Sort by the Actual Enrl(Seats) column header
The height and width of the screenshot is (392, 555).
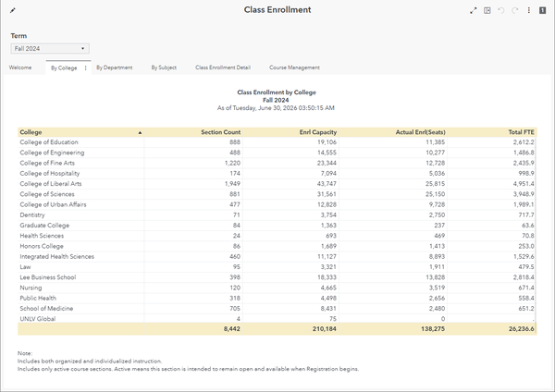tap(421, 132)
